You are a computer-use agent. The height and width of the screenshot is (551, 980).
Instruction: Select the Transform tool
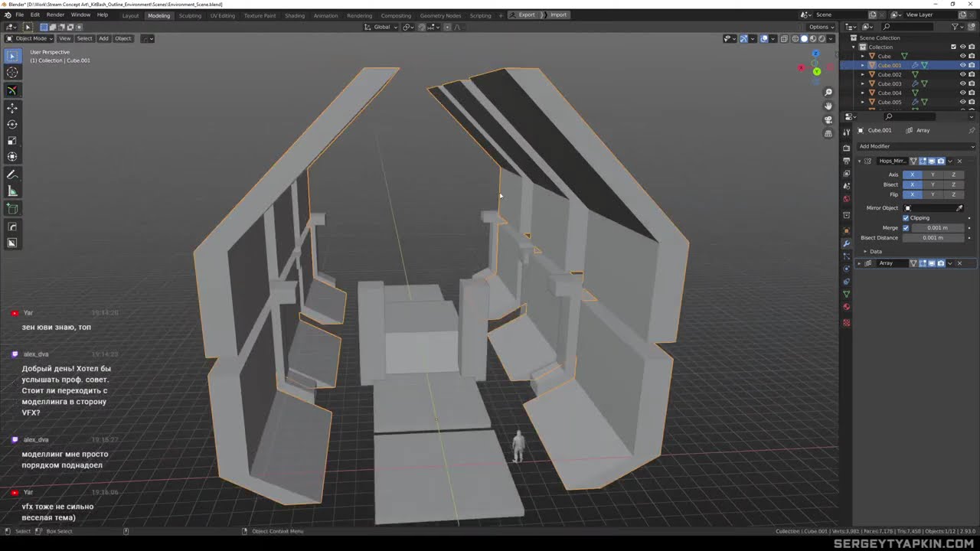point(12,157)
